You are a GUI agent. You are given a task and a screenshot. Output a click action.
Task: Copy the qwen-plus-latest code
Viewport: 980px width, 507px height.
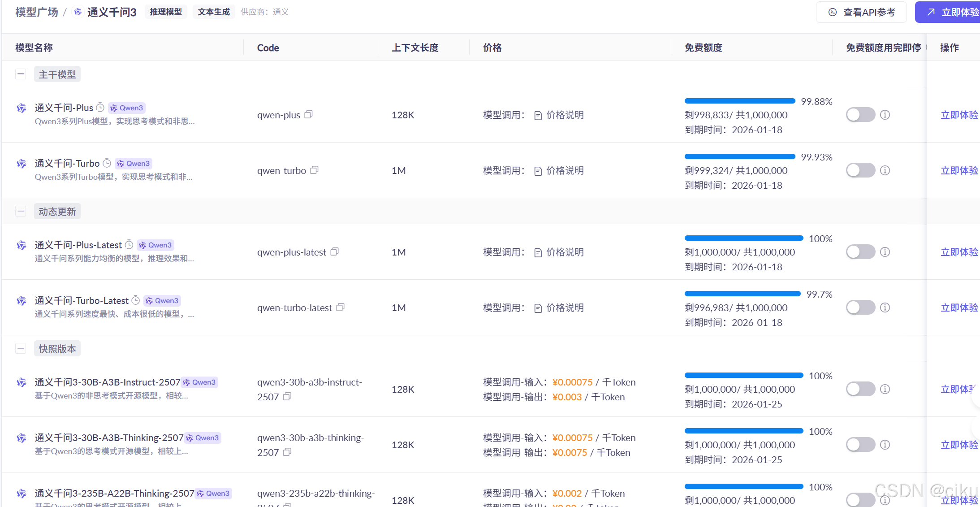coord(334,252)
